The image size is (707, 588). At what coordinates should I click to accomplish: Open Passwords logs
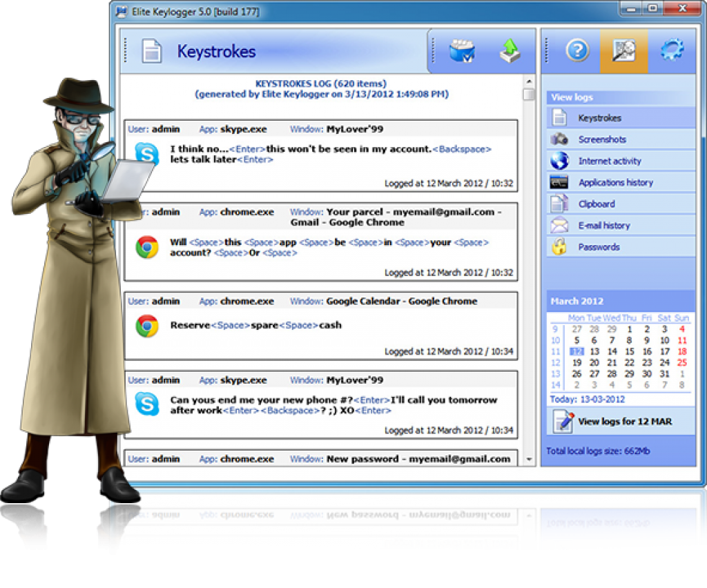pos(621,247)
